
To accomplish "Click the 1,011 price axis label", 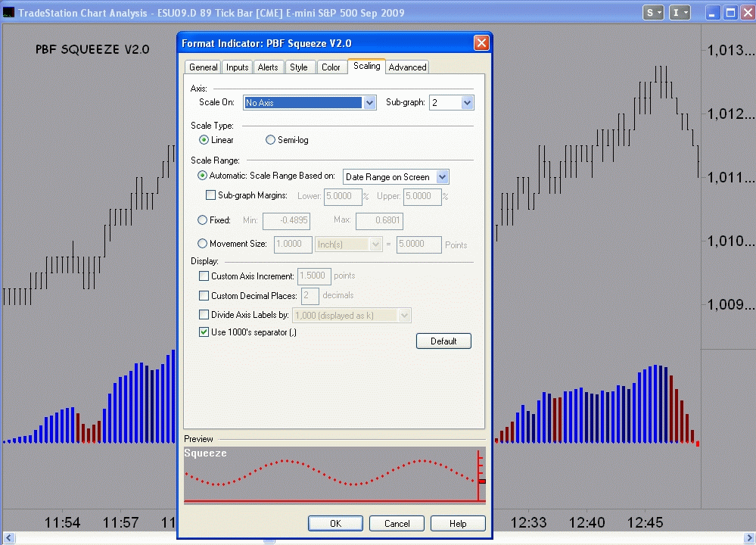I will click(x=730, y=177).
